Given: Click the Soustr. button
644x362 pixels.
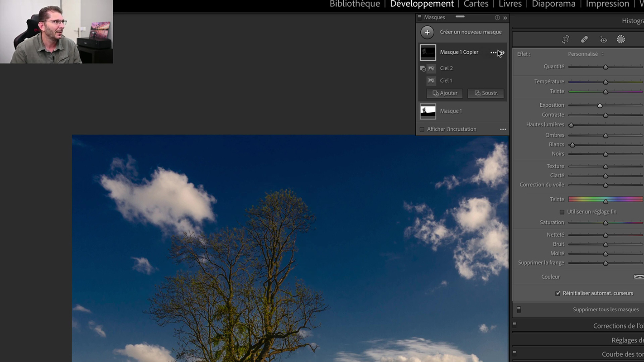Looking at the screenshot, I should (485, 93).
